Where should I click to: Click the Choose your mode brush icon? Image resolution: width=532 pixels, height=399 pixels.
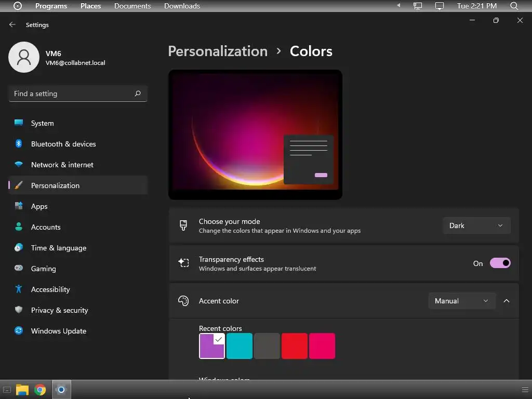[x=183, y=225]
